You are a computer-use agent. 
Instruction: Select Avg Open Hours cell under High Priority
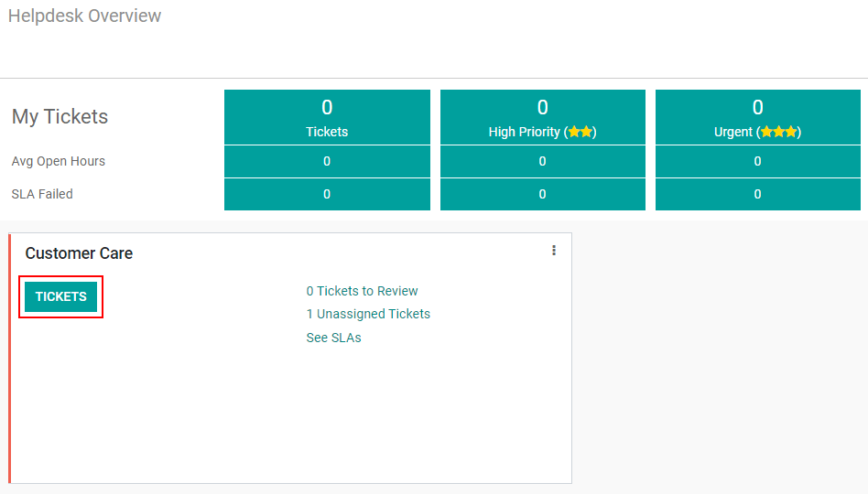[542, 162]
